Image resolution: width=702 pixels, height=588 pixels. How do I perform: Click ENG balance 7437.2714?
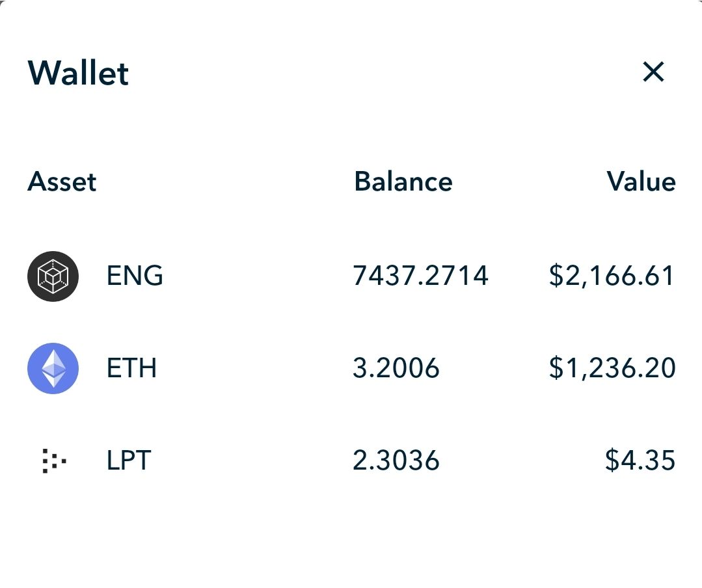(420, 276)
